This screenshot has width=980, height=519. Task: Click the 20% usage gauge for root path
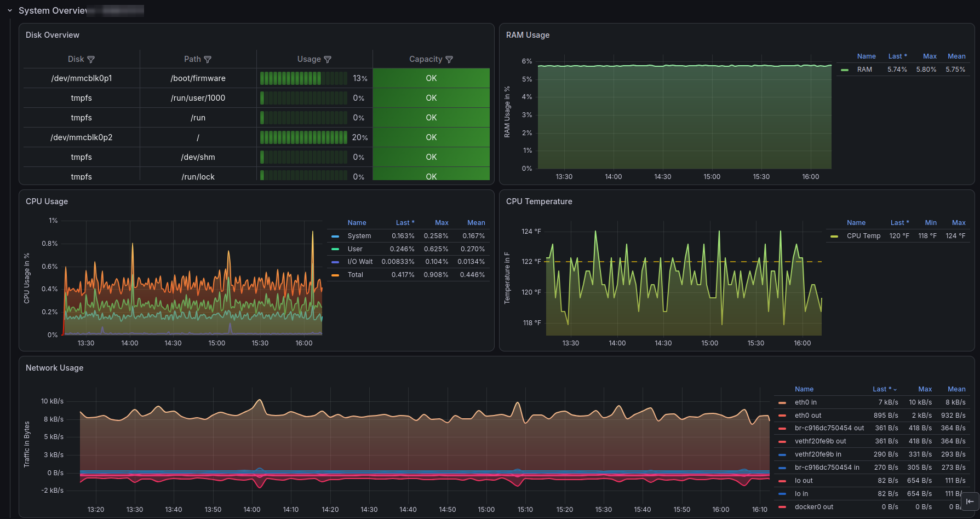tap(314, 137)
